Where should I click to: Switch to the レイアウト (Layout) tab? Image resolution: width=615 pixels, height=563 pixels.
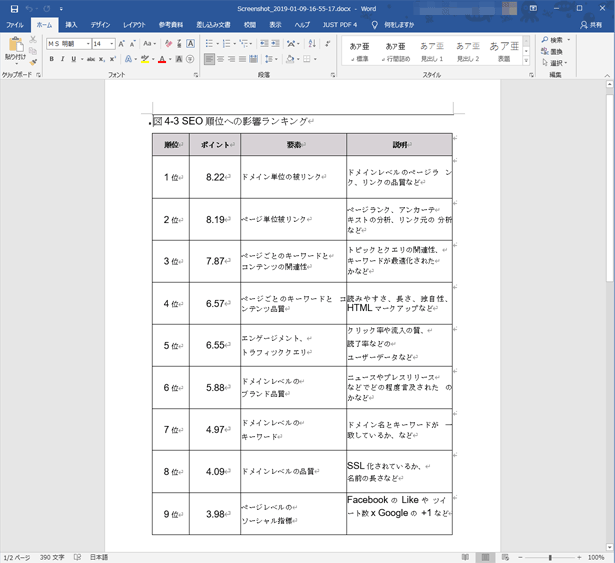tap(134, 25)
